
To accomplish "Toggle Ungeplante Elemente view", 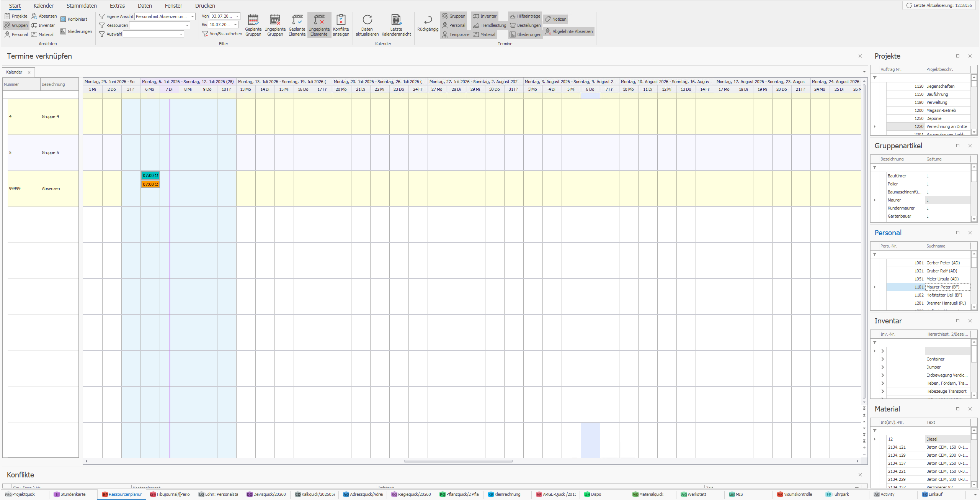I will (x=319, y=25).
